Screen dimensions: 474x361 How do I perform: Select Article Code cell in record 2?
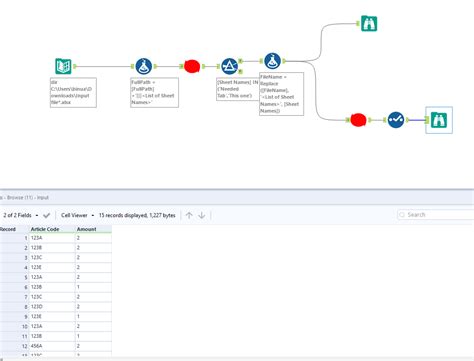52,248
